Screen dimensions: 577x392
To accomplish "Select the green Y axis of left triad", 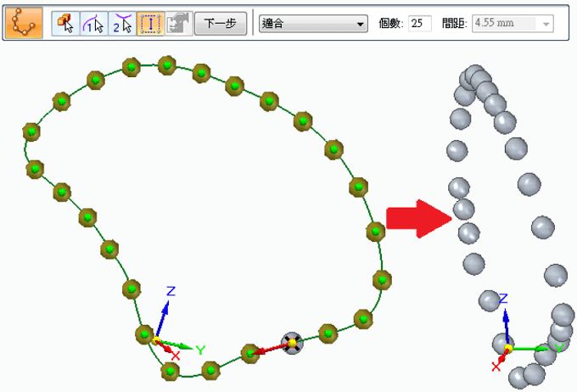I will pos(180,346).
